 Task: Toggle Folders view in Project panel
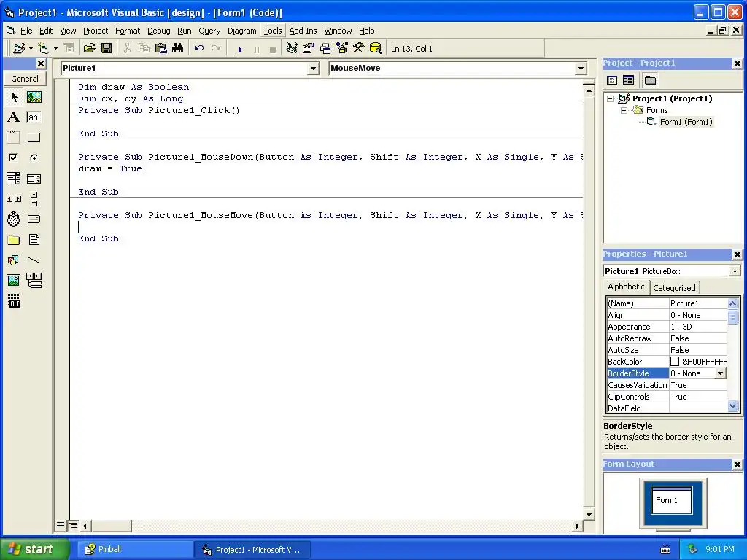pos(650,80)
